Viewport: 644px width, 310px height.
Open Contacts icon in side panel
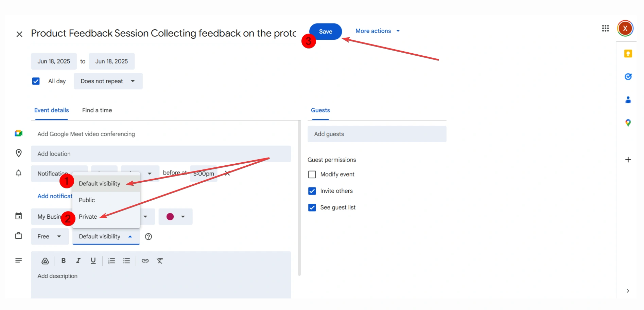click(628, 100)
